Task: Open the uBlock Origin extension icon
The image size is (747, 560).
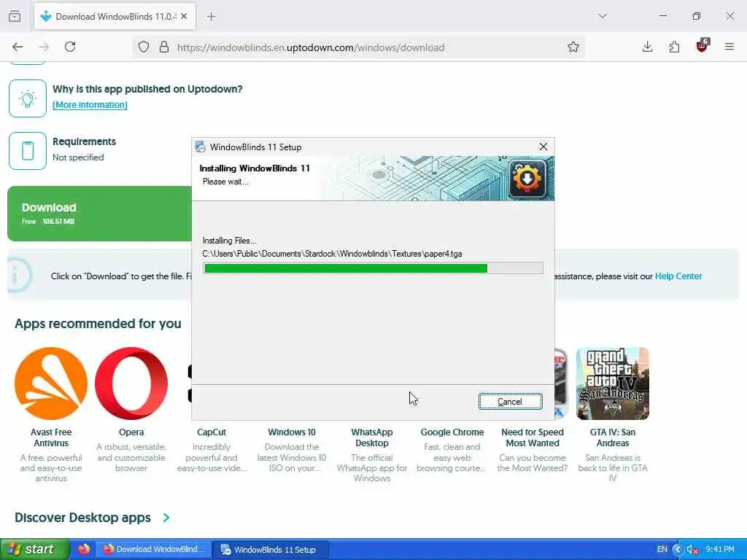Action: tap(703, 46)
